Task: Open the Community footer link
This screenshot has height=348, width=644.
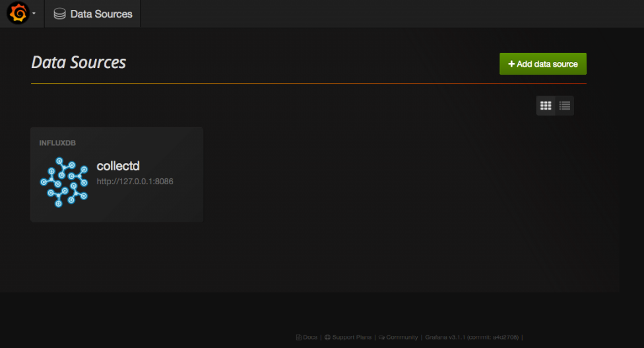Action: click(398, 337)
